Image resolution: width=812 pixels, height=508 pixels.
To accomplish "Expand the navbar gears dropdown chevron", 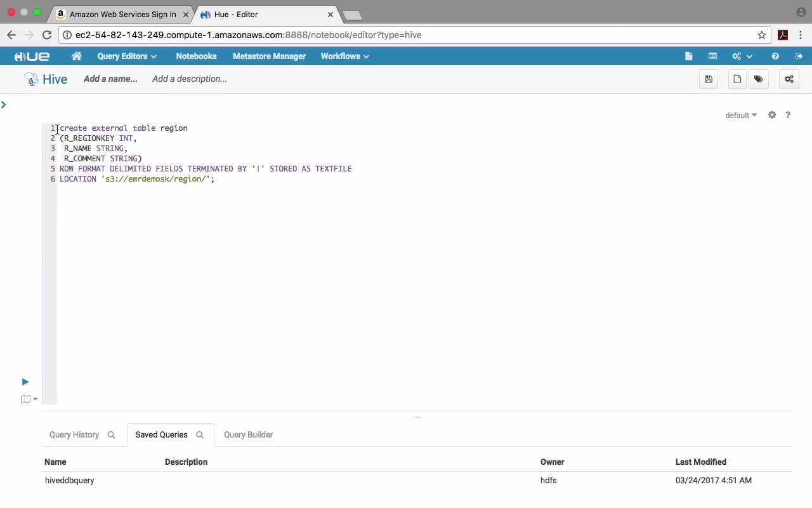I will pyautogui.click(x=749, y=57).
